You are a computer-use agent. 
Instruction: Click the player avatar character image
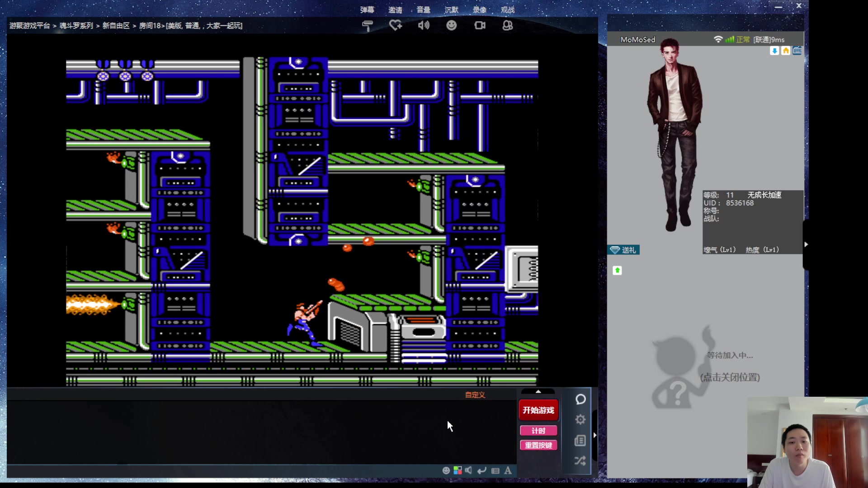pyautogui.click(x=675, y=136)
